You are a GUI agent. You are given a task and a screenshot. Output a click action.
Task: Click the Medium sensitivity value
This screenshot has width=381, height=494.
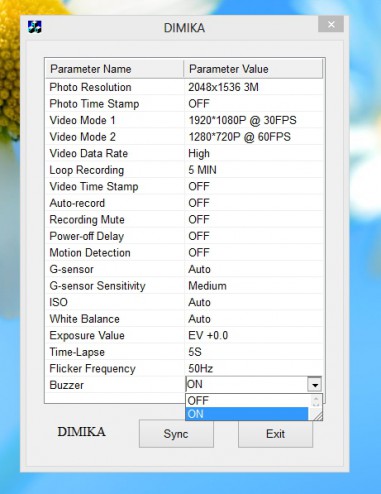[x=207, y=286]
